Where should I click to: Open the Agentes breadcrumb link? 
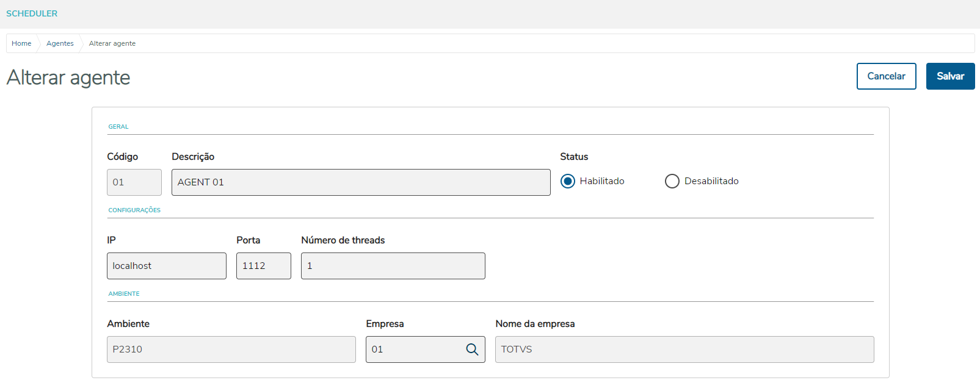[60, 43]
